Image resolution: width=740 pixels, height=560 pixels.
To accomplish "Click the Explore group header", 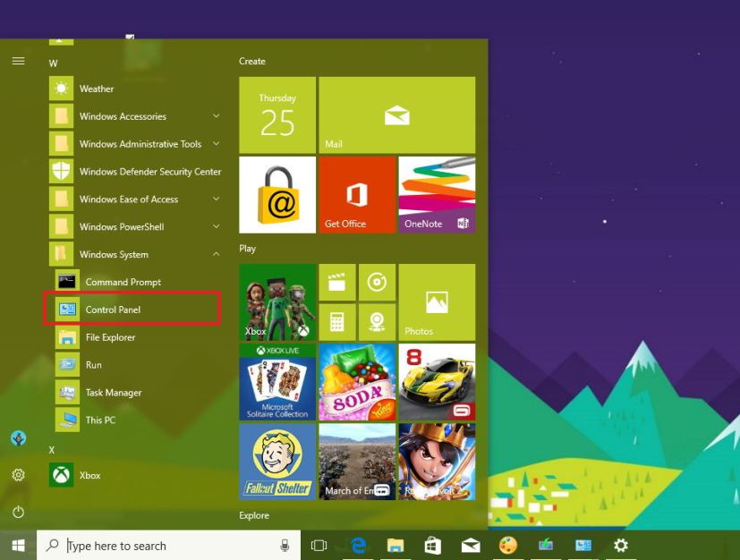I will coord(254,515).
